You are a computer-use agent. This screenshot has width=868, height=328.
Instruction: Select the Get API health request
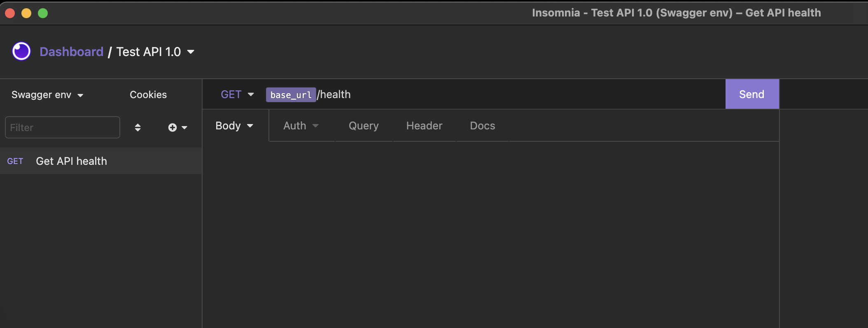pos(71,161)
